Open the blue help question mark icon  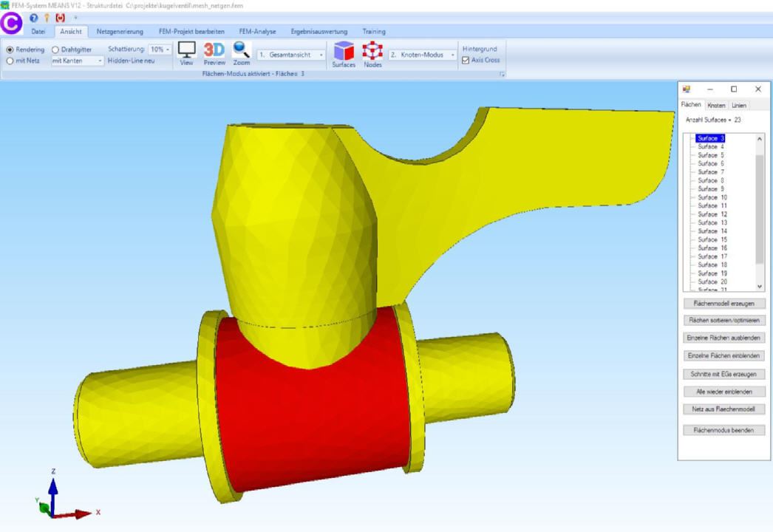pos(33,18)
